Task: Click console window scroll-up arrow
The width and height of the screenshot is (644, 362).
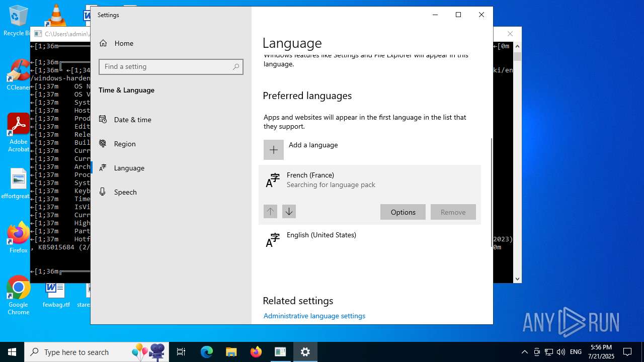Action: click(517, 46)
